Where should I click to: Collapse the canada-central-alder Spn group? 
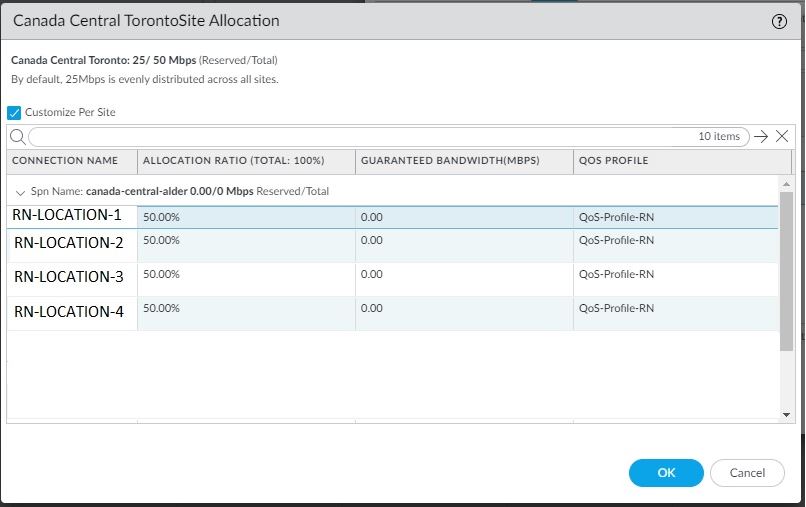click(20, 192)
